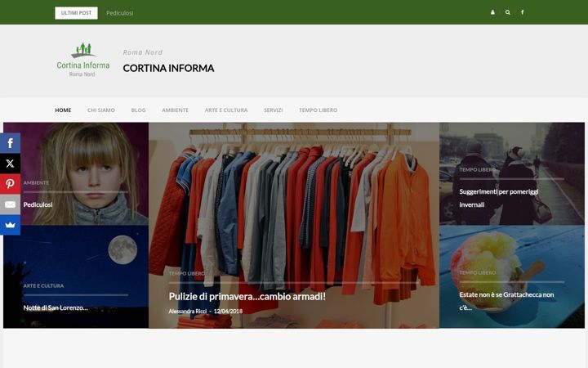Viewport: 588px width, 368px height.
Task: Open the Arte e Cultura menu item
Action: point(226,110)
